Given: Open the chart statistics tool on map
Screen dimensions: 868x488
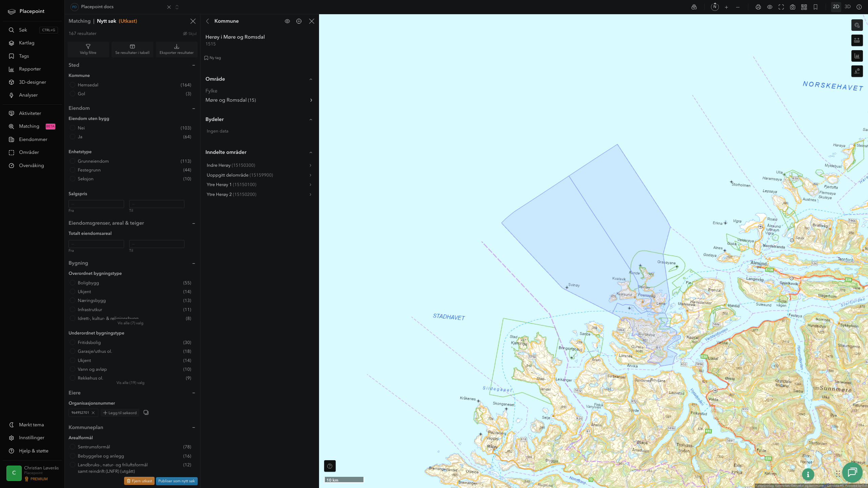Looking at the screenshot, I should (x=857, y=56).
